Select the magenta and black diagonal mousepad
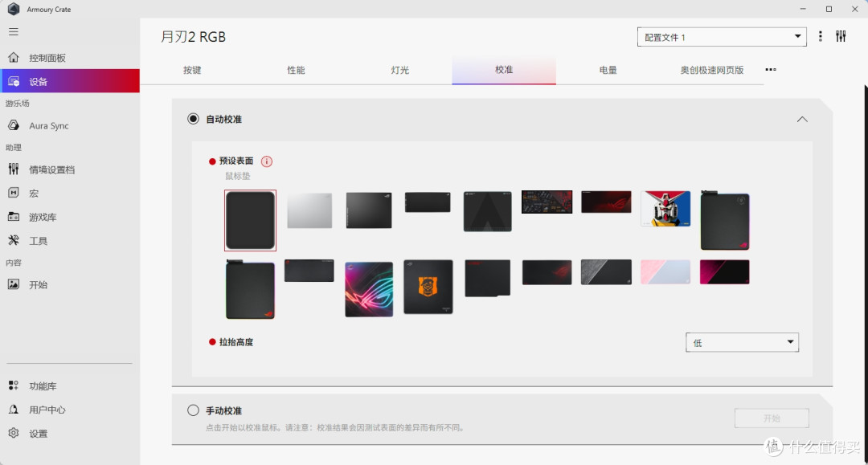The height and width of the screenshot is (465, 868). (x=725, y=272)
